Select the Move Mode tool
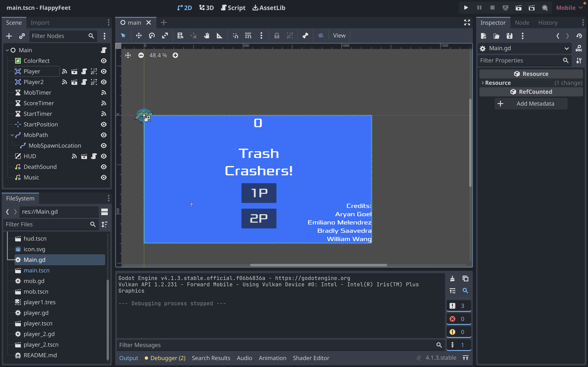 (139, 36)
